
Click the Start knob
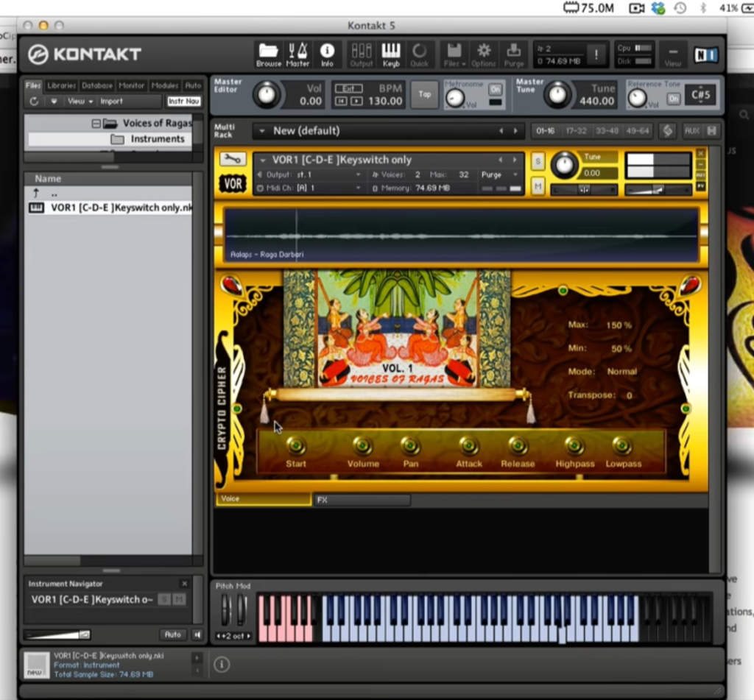click(296, 445)
